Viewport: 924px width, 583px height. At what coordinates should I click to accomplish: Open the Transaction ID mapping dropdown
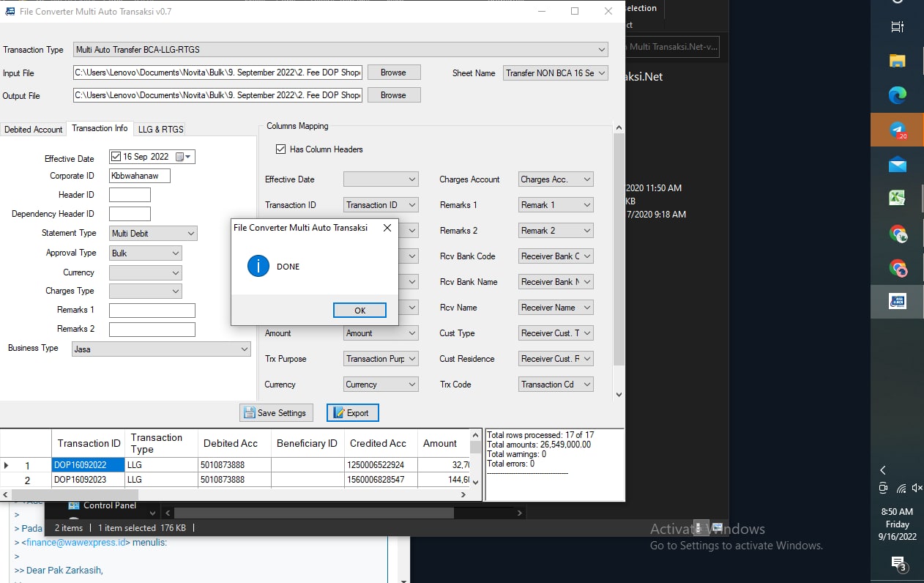tap(381, 205)
